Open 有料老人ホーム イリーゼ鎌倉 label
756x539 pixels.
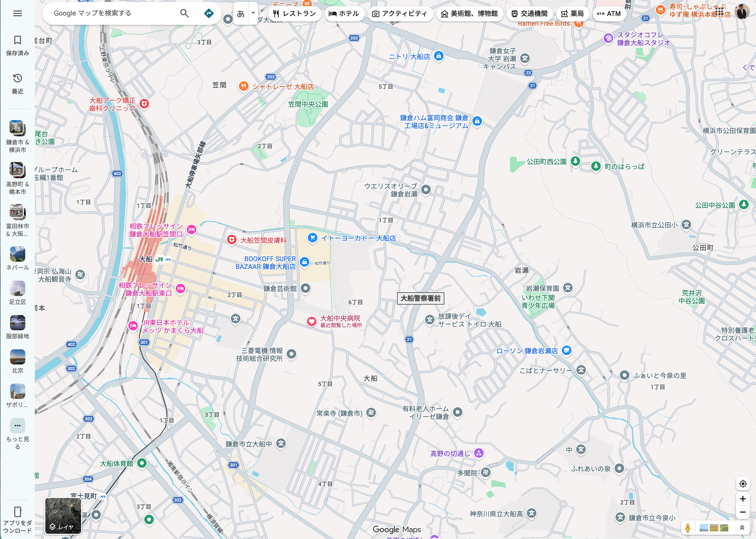(x=425, y=412)
